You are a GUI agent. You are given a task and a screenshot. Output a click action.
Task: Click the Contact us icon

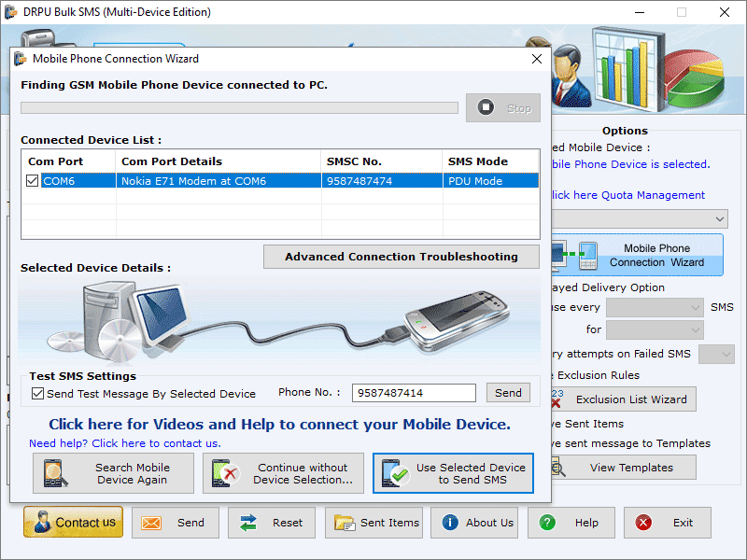tap(44, 523)
